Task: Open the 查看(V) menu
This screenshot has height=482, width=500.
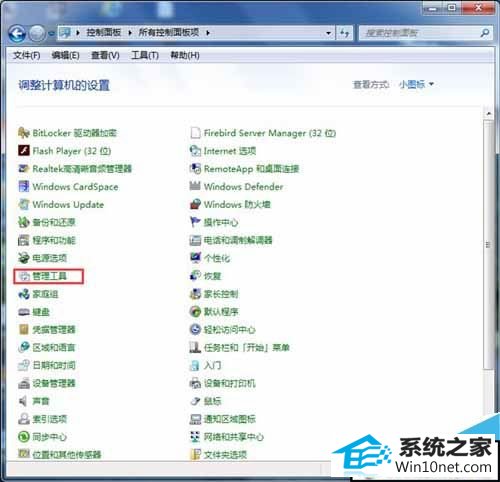Action: tap(105, 55)
